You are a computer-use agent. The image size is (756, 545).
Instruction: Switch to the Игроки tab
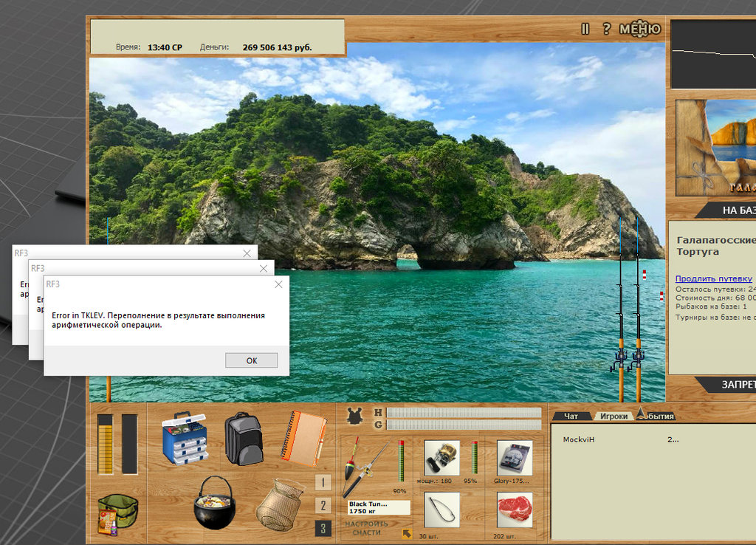click(614, 416)
